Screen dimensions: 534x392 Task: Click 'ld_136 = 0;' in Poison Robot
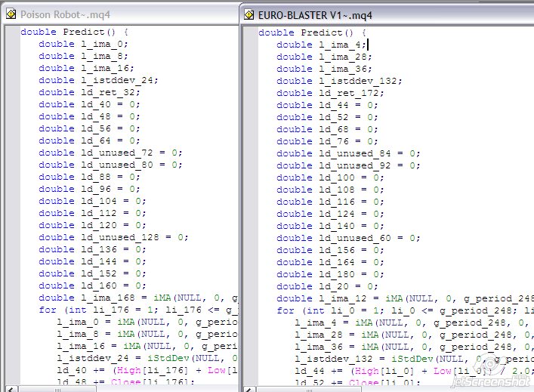(113, 250)
